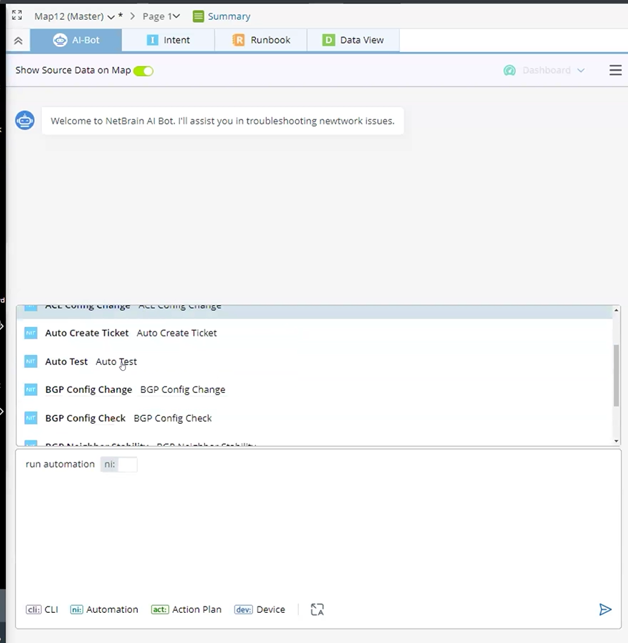The image size is (628, 643).
Task: Open the Summary link
Action: pyautogui.click(x=229, y=16)
